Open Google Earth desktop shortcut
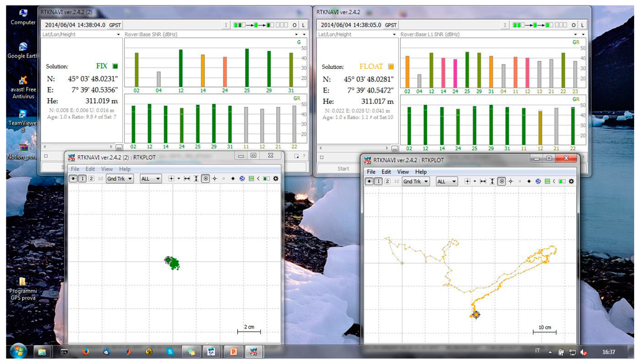 coord(22,50)
